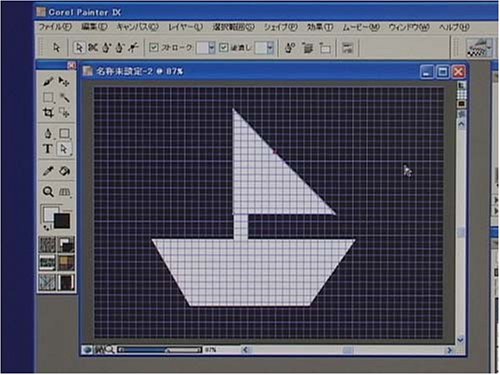Open the Pattern selector thumbnail
This screenshot has height=375, width=500.
[48, 263]
